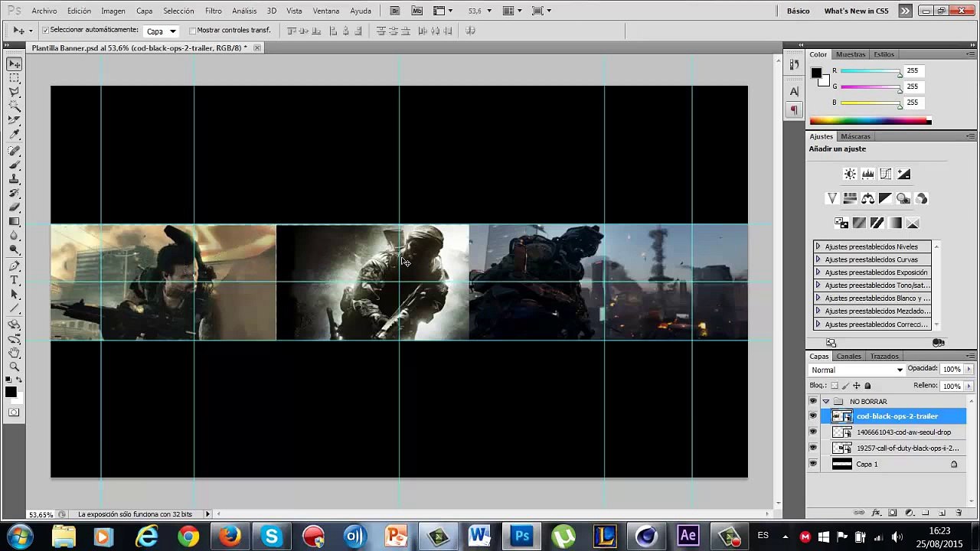Viewport: 980px width, 551px height.
Task: Select the Eraser tool
Action: point(15,207)
